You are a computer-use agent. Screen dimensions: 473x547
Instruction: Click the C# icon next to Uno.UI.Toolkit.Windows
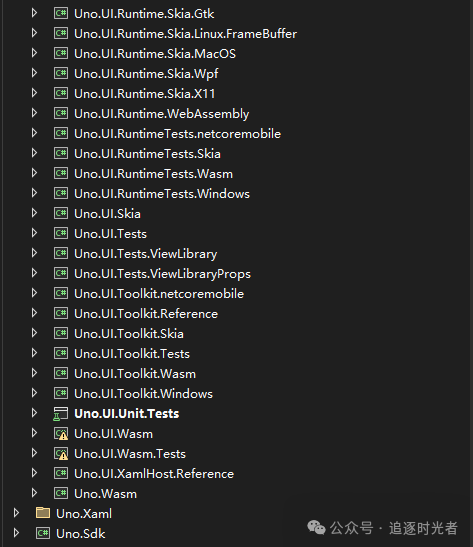61,393
